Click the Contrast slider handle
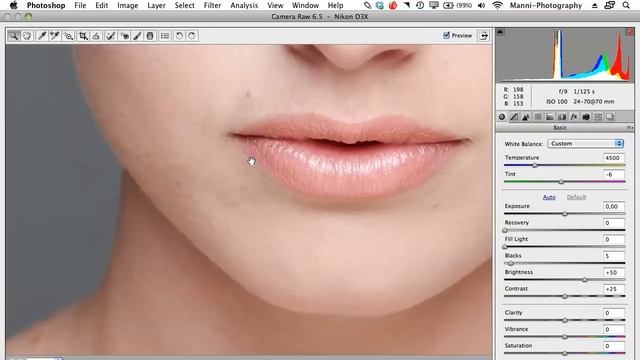The height and width of the screenshot is (360, 640). [x=565, y=296]
